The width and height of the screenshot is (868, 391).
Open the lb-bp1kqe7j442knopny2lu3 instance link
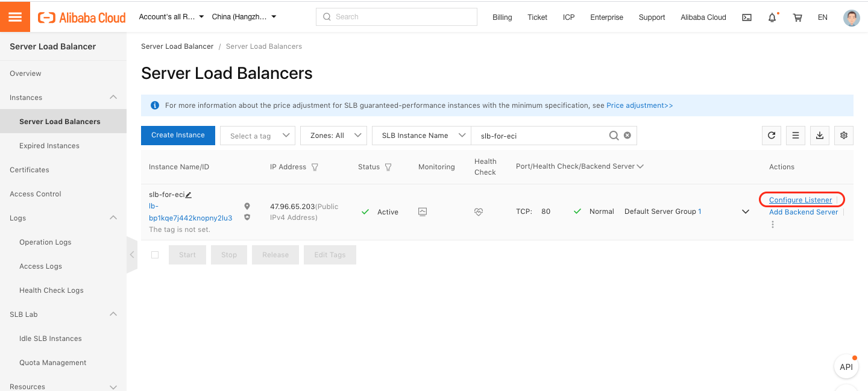190,212
